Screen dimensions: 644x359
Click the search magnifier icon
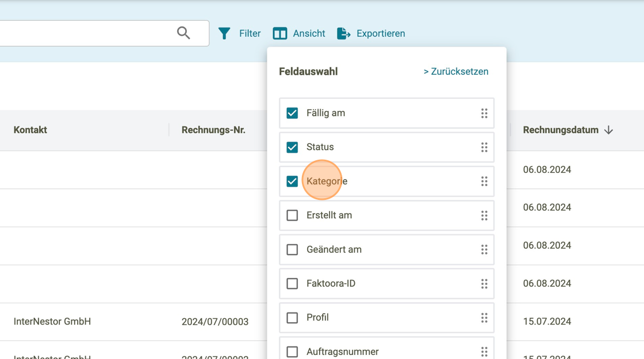(183, 33)
